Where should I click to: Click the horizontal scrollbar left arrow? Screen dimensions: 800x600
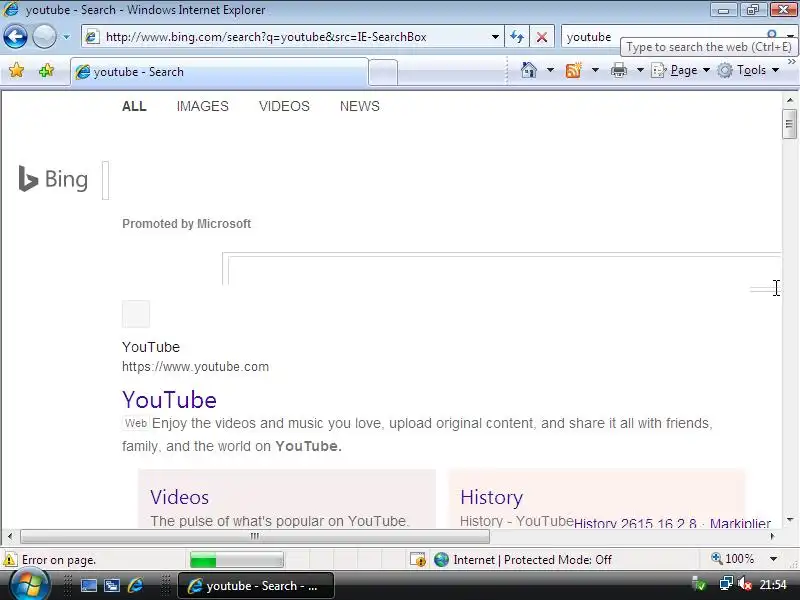point(10,536)
